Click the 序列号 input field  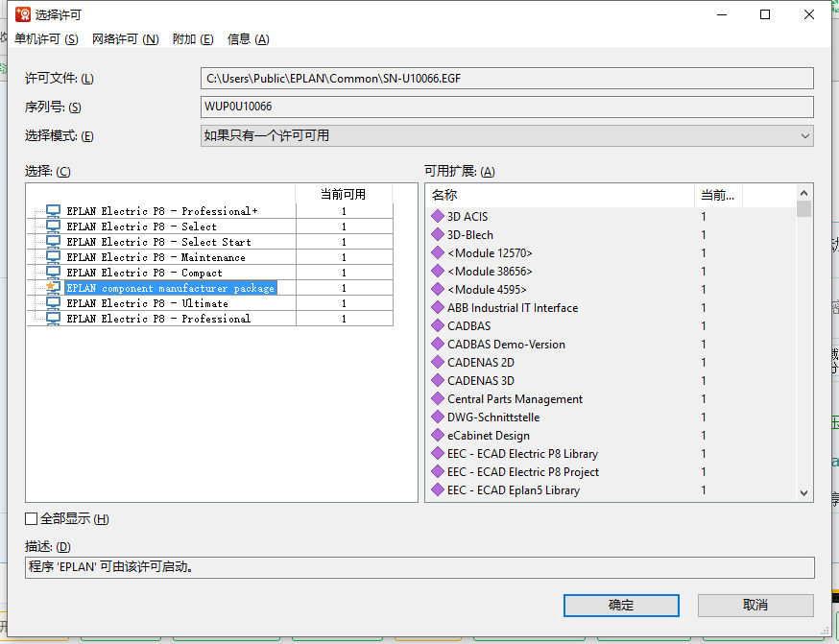[x=507, y=107]
